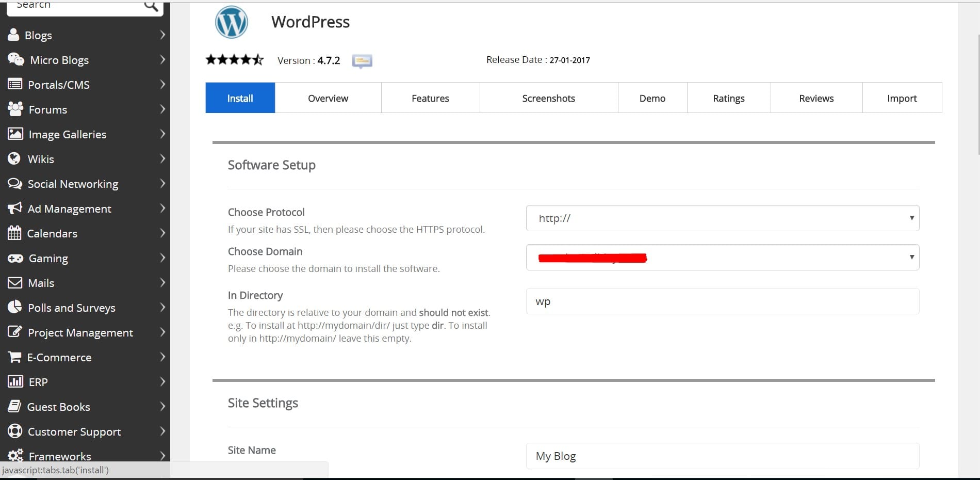Open the Choose Protocol dropdown
The height and width of the screenshot is (480, 980).
[x=723, y=218]
